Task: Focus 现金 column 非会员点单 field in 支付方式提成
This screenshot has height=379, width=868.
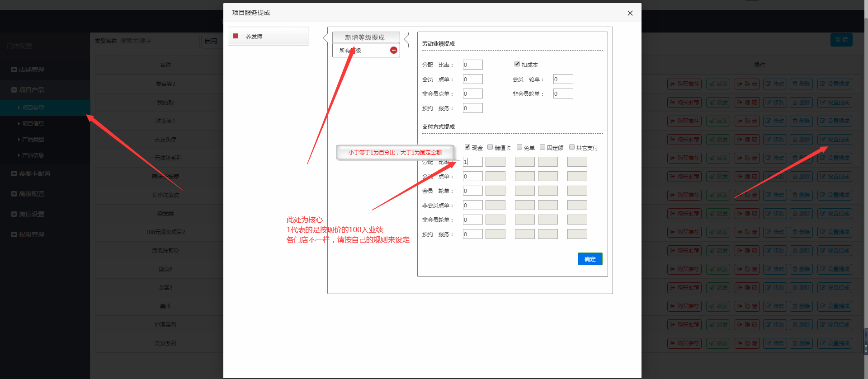Action: point(473,205)
